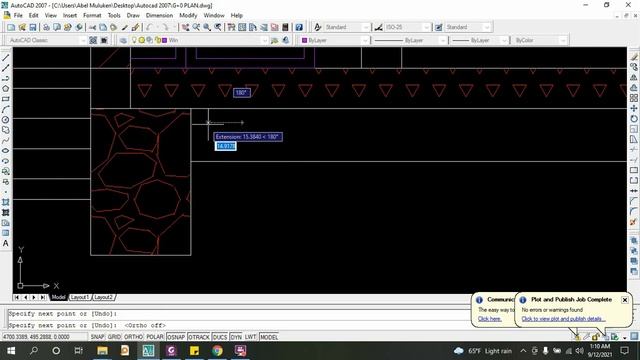Click the coordinates readout in status bar
The image size is (640, 360).
coord(44,337)
